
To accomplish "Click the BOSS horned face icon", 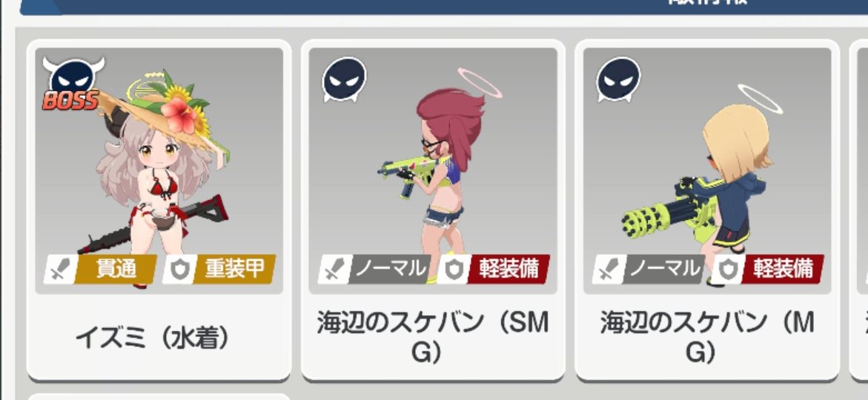I will (73, 83).
